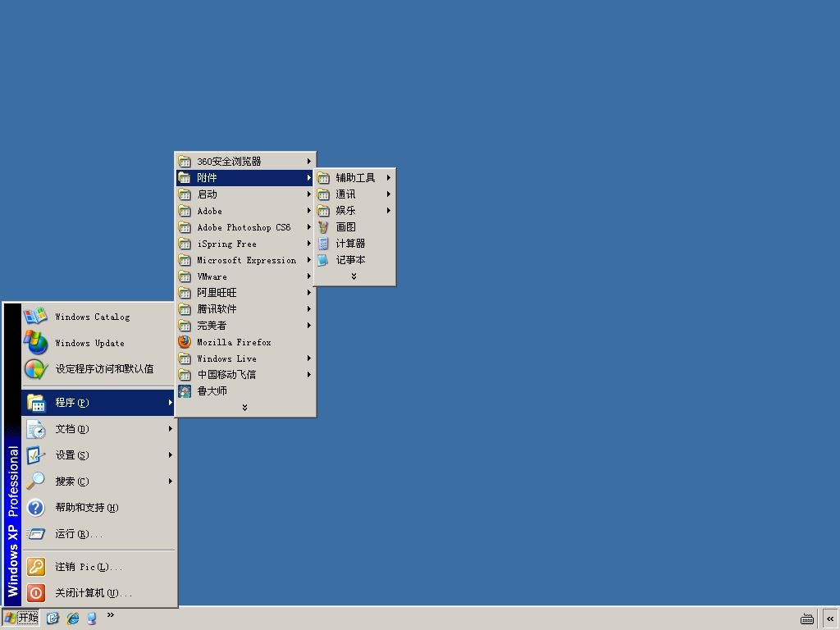
Task: Launch Windows Update from the Start menu
Action: pos(98,343)
